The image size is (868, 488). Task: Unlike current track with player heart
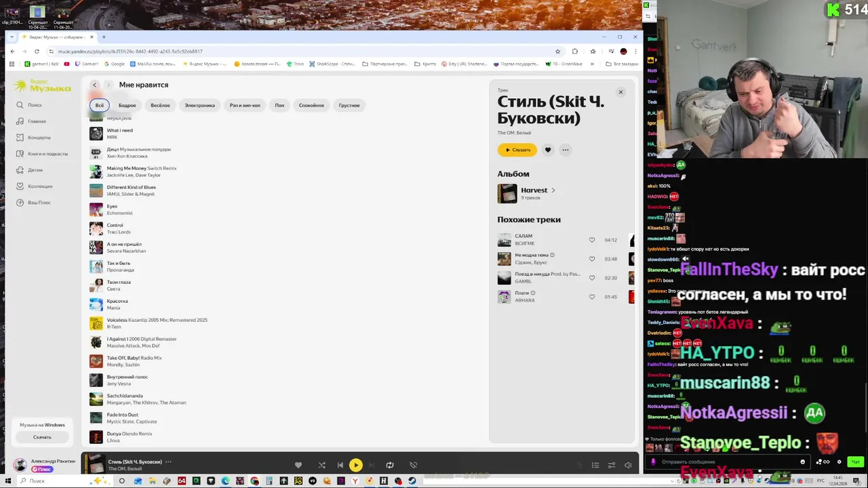pyautogui.click(x=298, y=465)
